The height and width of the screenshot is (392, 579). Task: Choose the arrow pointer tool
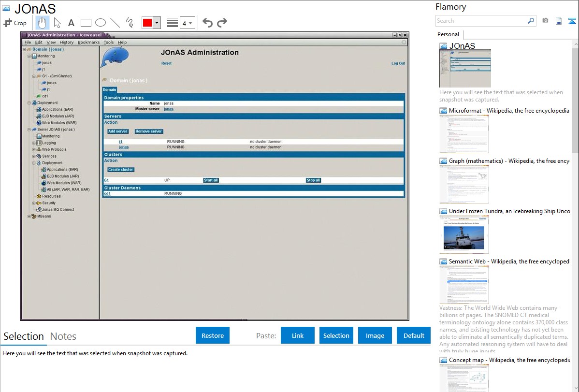pyautogui.click(x=57, y=23)
